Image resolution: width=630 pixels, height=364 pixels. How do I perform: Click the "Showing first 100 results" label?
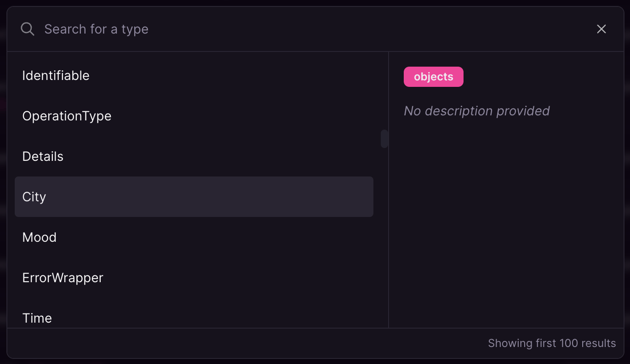[552, 343]
